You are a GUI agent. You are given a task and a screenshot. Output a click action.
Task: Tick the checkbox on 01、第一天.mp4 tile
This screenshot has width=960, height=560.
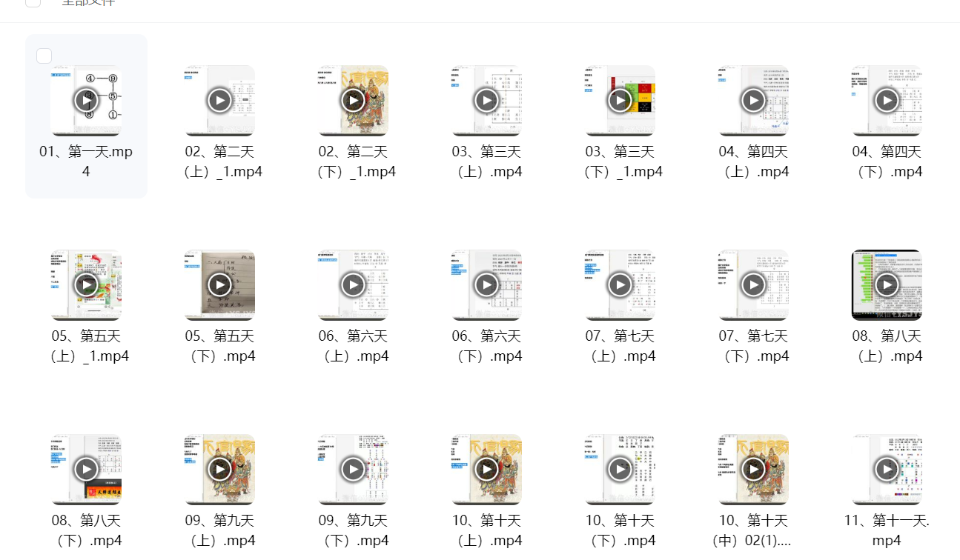click(x=44, y=56)
